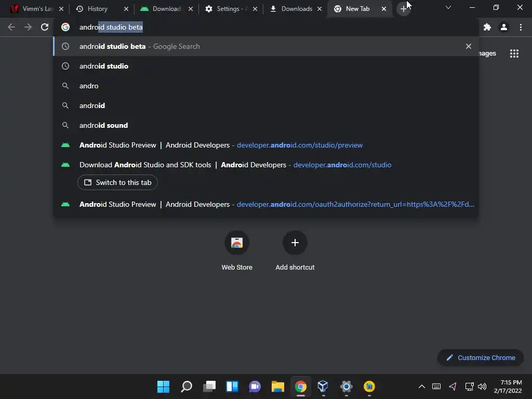Viewport: 532px width, 399px height.
Task: Open Widgets from the taskbar
Action: click(x=232, y=387)
